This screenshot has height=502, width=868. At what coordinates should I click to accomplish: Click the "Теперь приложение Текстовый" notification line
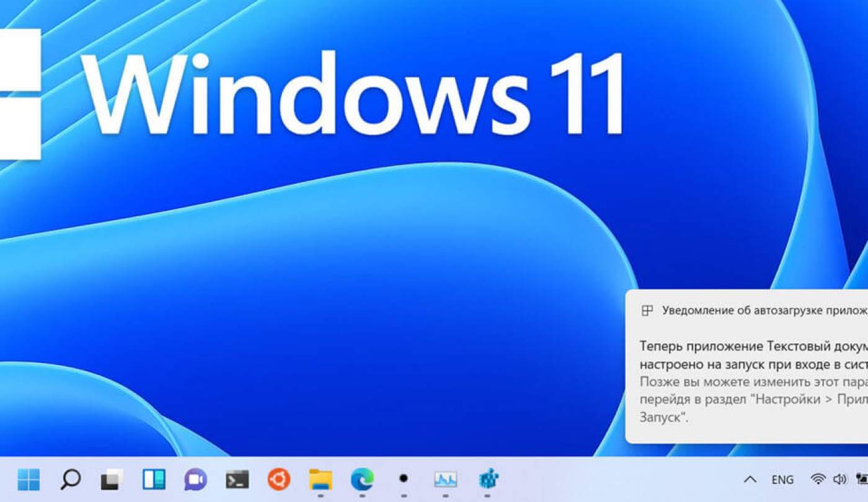click(x=754, y=346)
